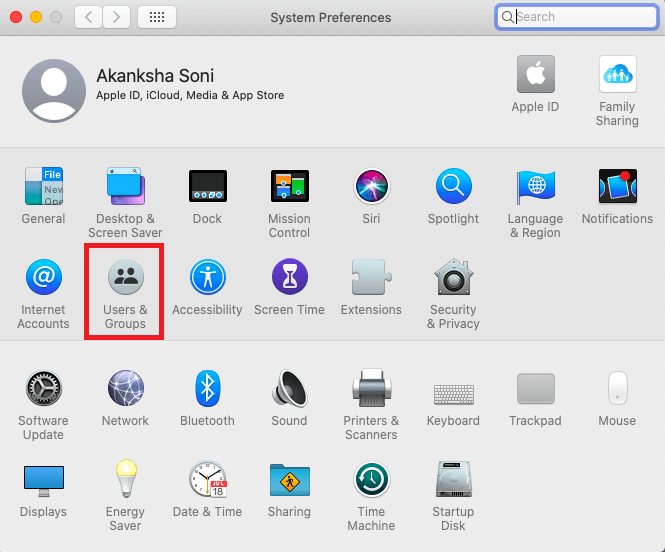Open the Siri preference pane
This screenshot has height=552, width=665.
point(371,186)
